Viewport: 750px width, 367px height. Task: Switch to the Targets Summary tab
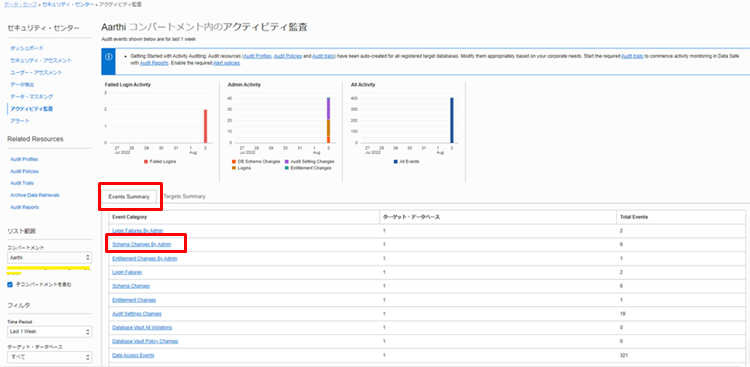(x=185, y=196)
